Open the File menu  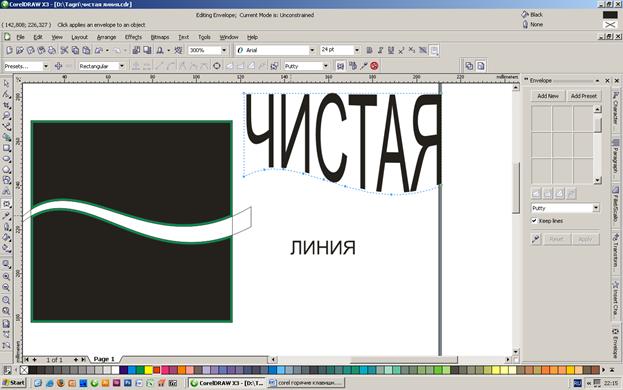20,37
